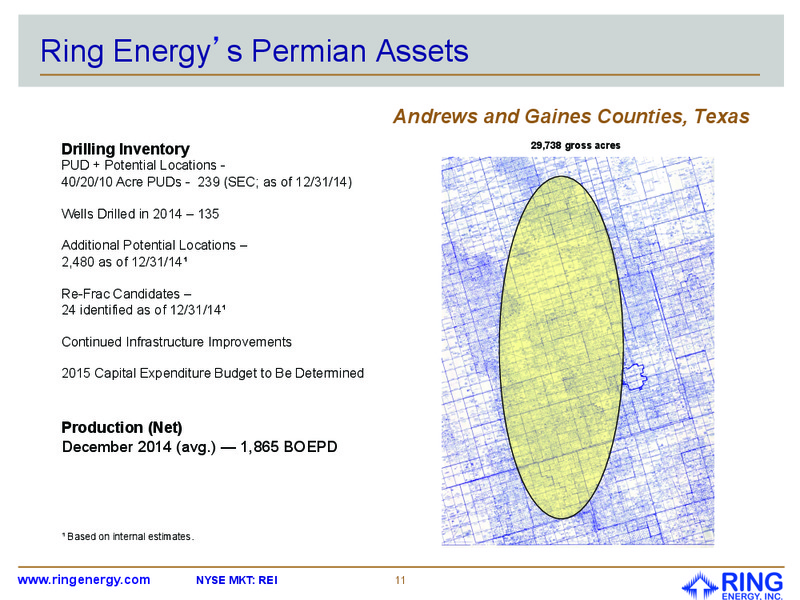Click the www.ringenergy.com link
This screenshot has width=800, height=600.
coord(84,580)
